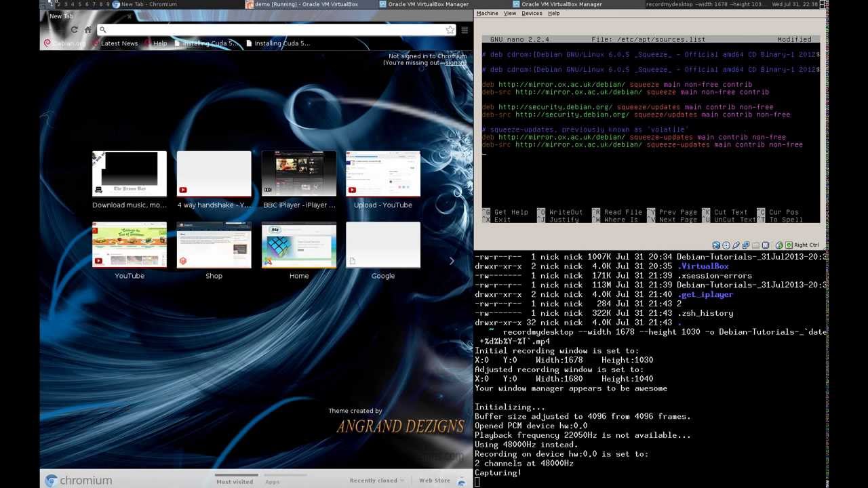The width and height of the screenshot is (868, 488).
Task: Click nano Cur Pos shortcut label
Action: coord(783,212)
